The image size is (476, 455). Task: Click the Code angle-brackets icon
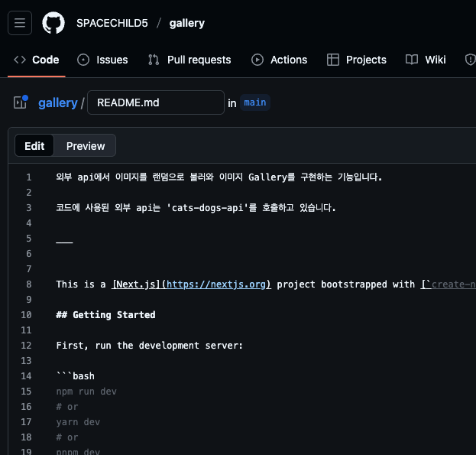[x=20, y=60]
